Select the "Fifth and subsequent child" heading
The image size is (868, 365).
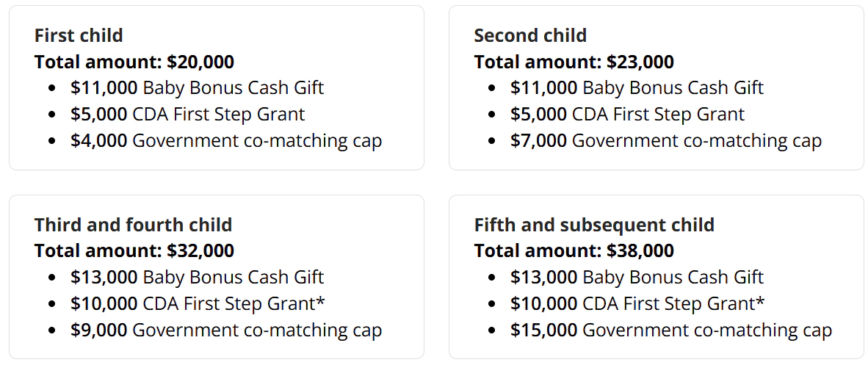pyautogui.click(x=594, y=225)
